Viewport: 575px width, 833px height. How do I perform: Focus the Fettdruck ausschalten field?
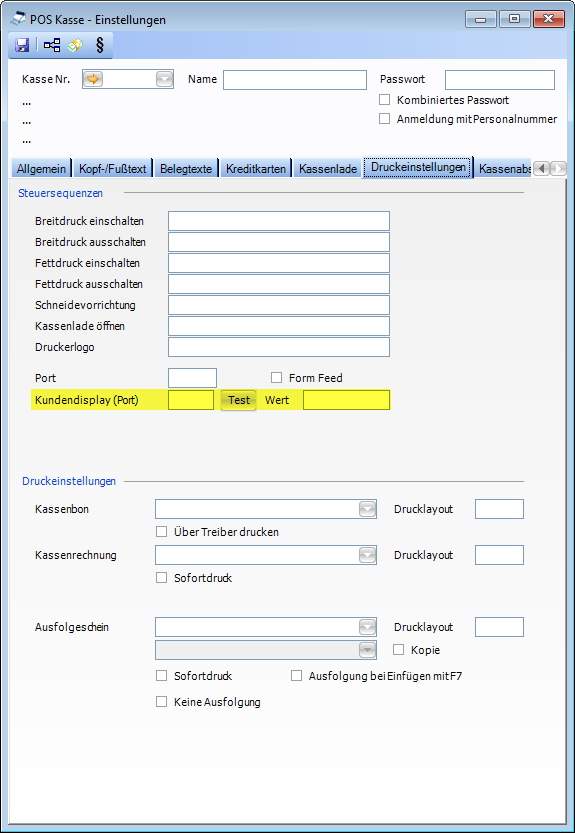pyautogui.click(x=279, y=284)
